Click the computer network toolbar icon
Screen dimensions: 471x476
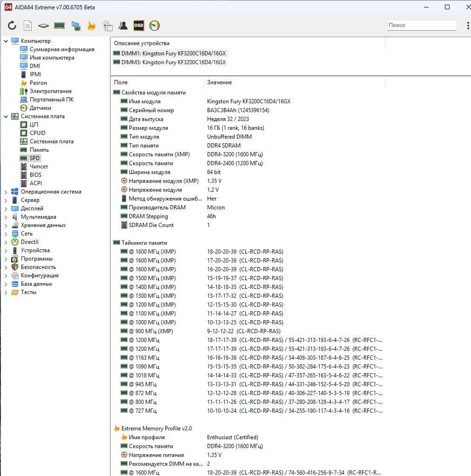(76, 26)
